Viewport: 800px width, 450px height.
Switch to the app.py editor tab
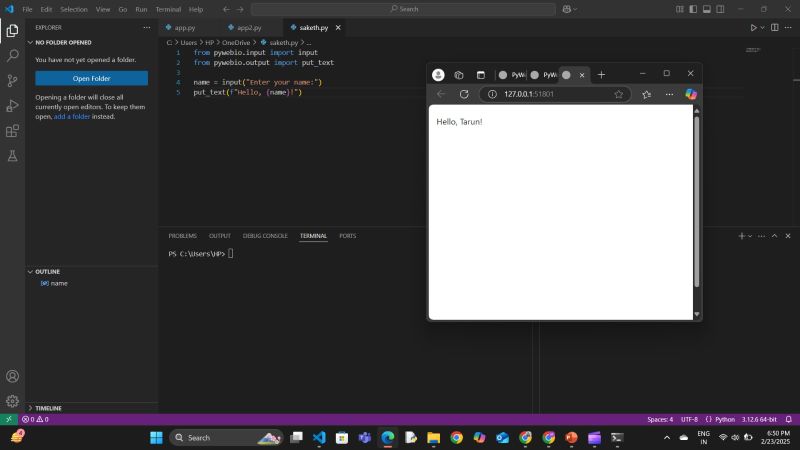(x=185, y=28)
